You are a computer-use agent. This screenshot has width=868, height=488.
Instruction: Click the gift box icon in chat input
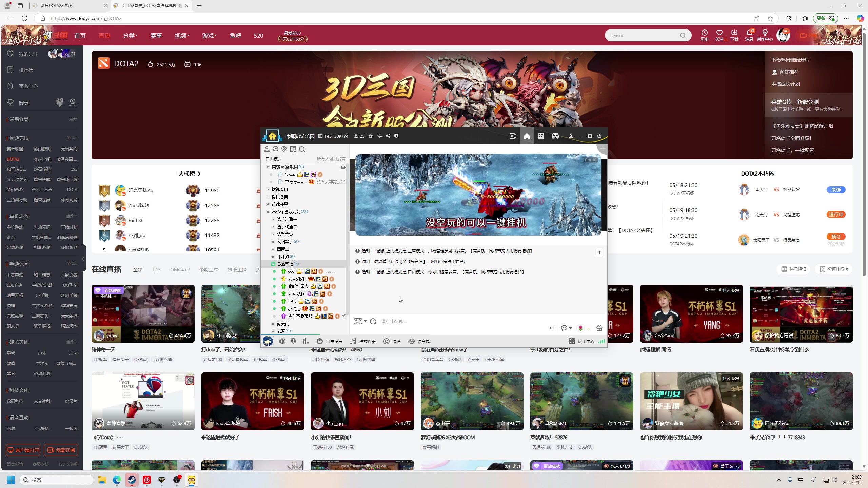coord(599,328)
